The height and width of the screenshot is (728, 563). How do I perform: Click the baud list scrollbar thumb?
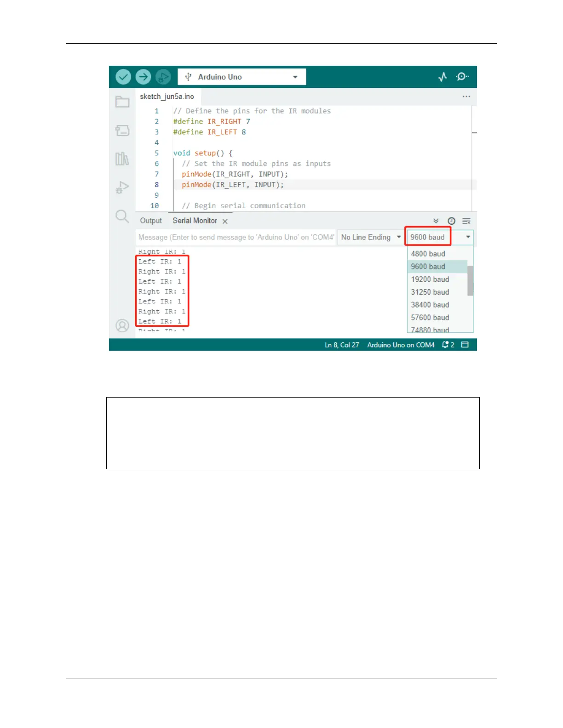[x=470, y=280]
